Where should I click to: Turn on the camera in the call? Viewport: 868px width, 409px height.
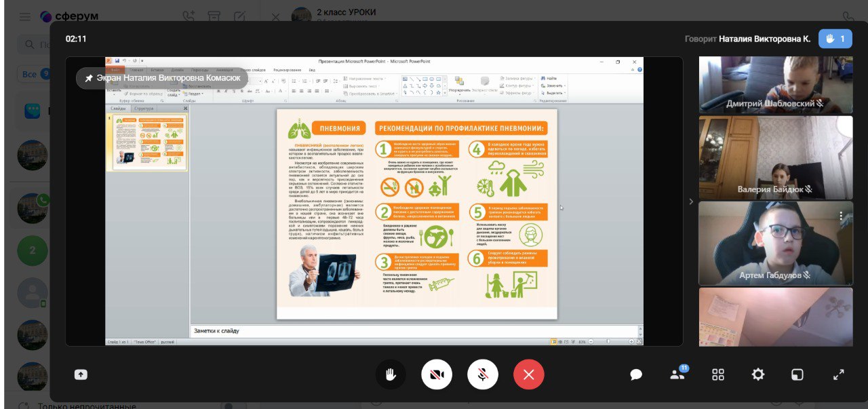pyautogui.click(x=437, y=374)
